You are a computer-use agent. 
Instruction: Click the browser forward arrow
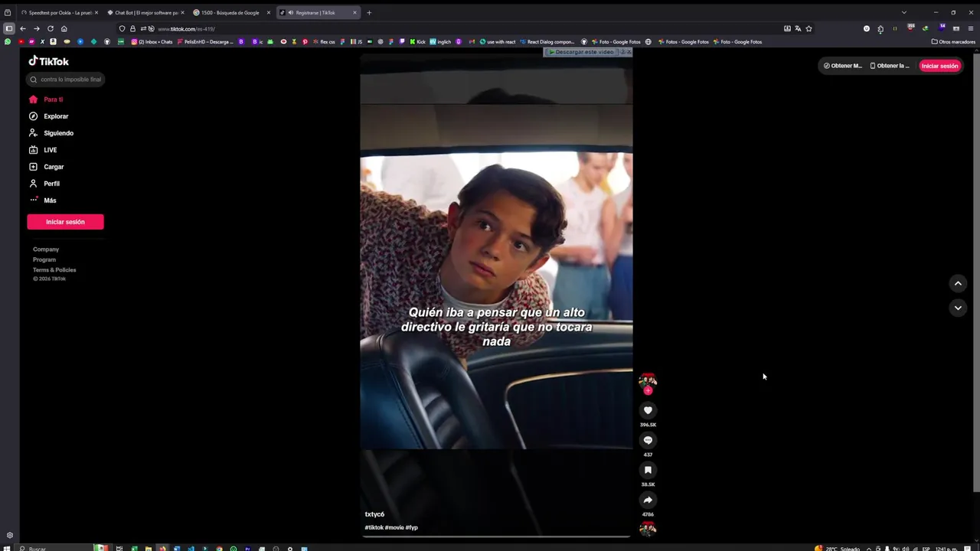tap(37, 29)
